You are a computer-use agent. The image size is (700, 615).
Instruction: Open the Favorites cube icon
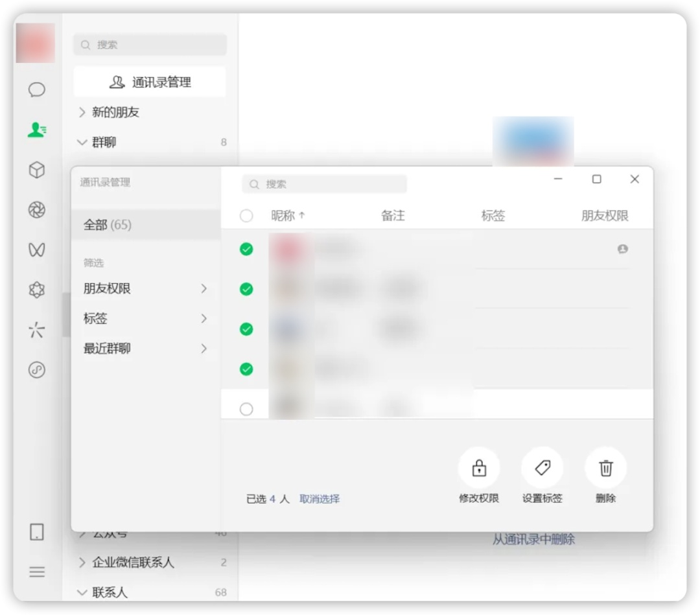click(37, 170)
